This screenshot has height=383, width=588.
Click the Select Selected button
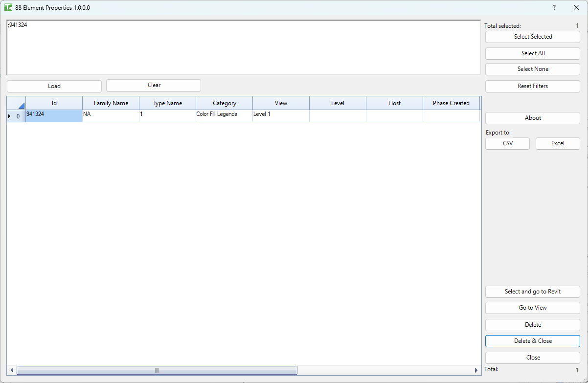pyautogui.click(x=532, y=37)
